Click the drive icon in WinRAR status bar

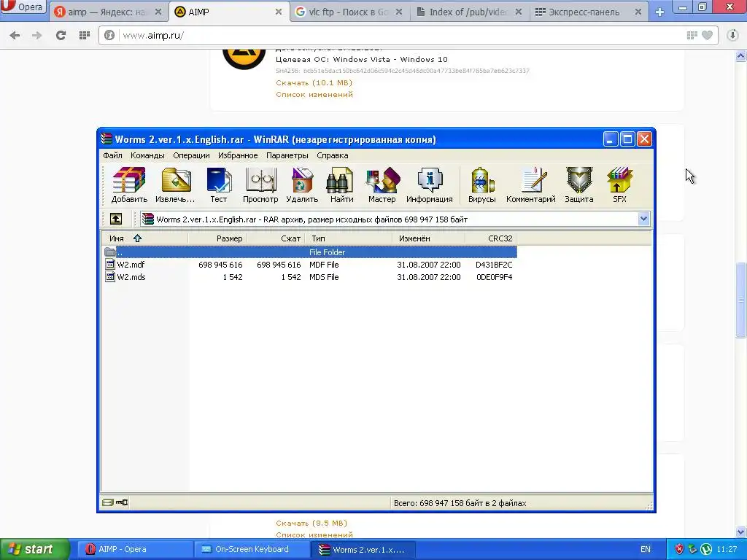tap(108, 502)
